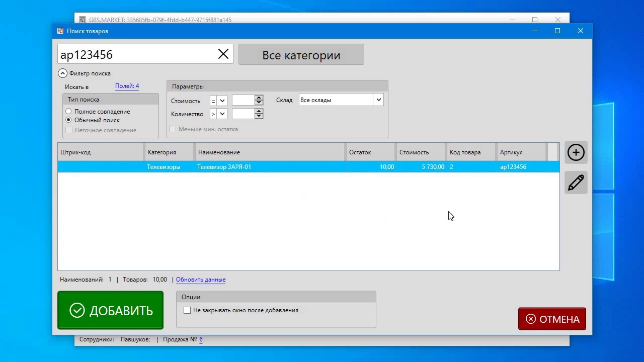
Task: Decrease Количество value with down arrow
Action: (x=259, y=116)
